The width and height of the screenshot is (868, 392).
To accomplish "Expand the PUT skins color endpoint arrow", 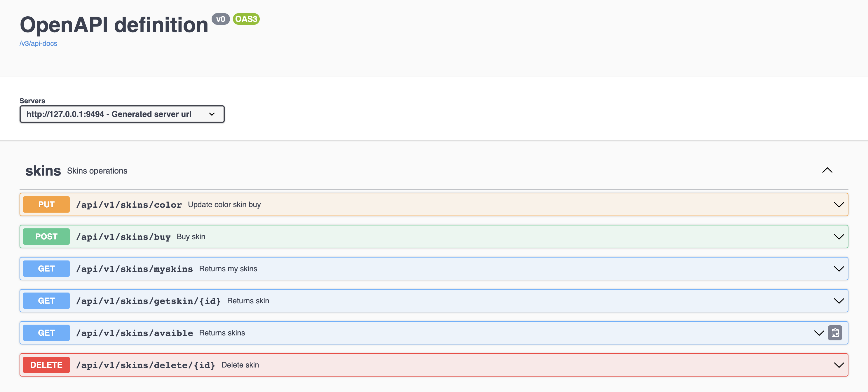I will click(838, 204).
